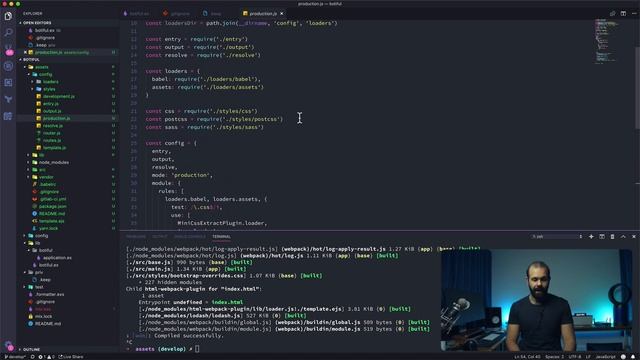This screenshot has height=360, width=640.
Task: Select the Debug Console panel tab
Action: (190, 236)
